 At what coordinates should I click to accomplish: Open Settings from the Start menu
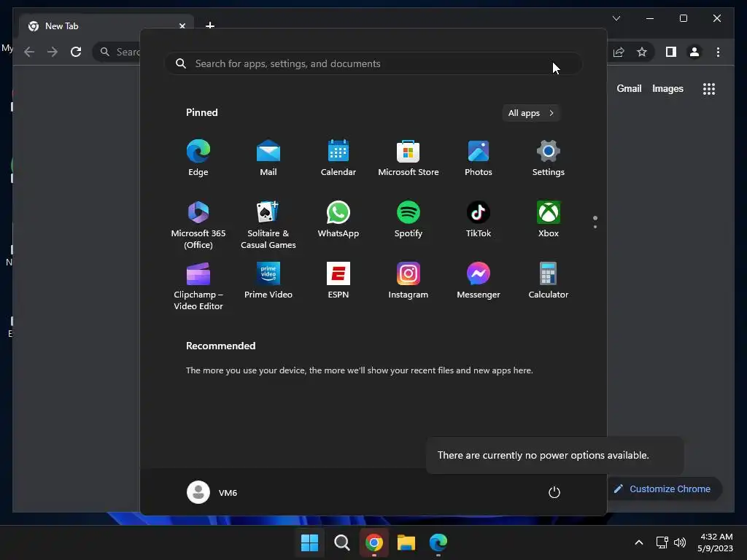tap(549, 157)
